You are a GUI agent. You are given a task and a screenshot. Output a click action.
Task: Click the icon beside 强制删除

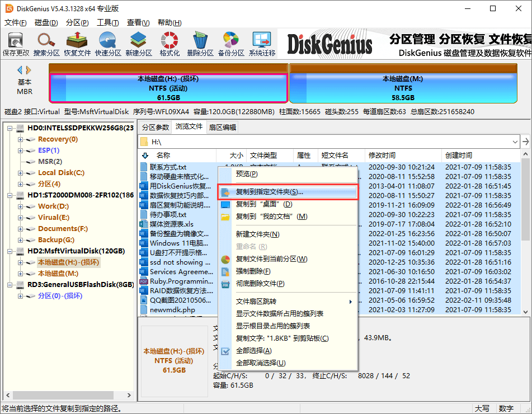[x=225, y=272]
